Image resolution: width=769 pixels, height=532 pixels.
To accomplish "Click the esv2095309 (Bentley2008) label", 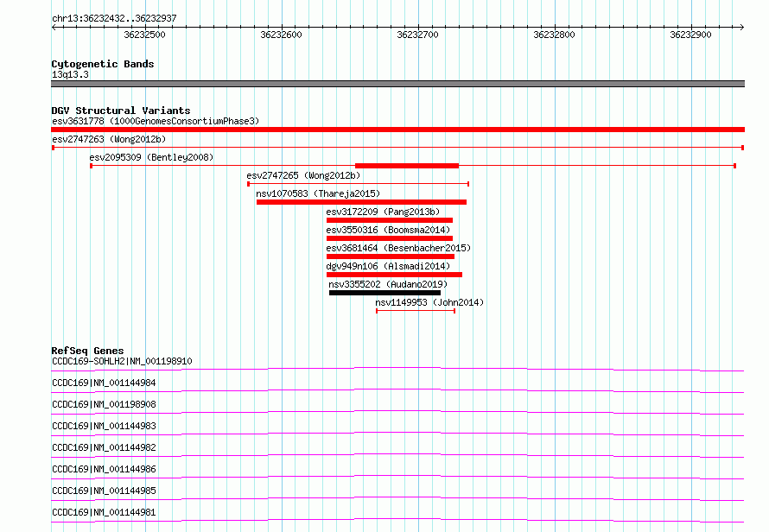I will point(151,157).
